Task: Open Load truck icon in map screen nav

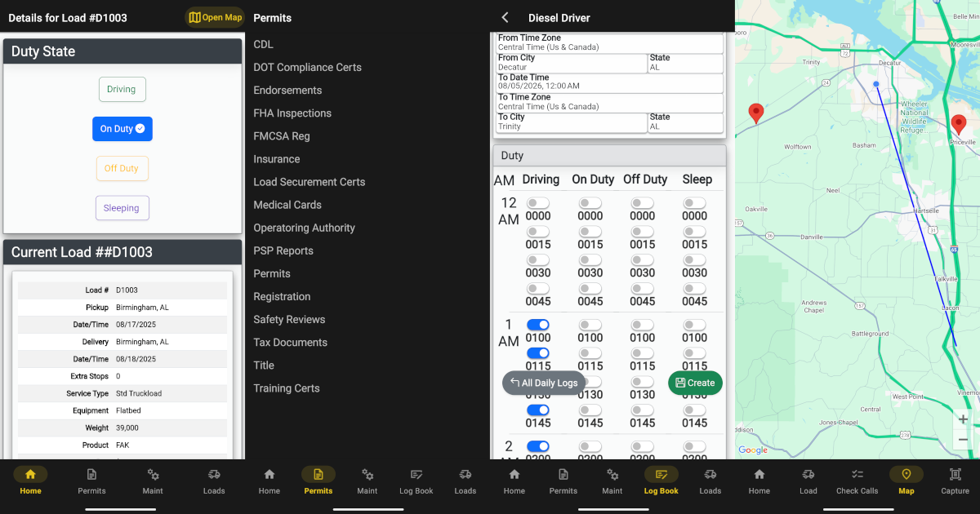Action: coord(808,475)
